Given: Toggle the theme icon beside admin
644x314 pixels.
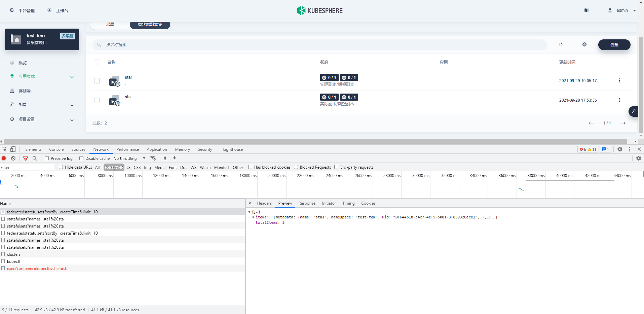Looking at the screenshot, I should (x=587, y=10).
